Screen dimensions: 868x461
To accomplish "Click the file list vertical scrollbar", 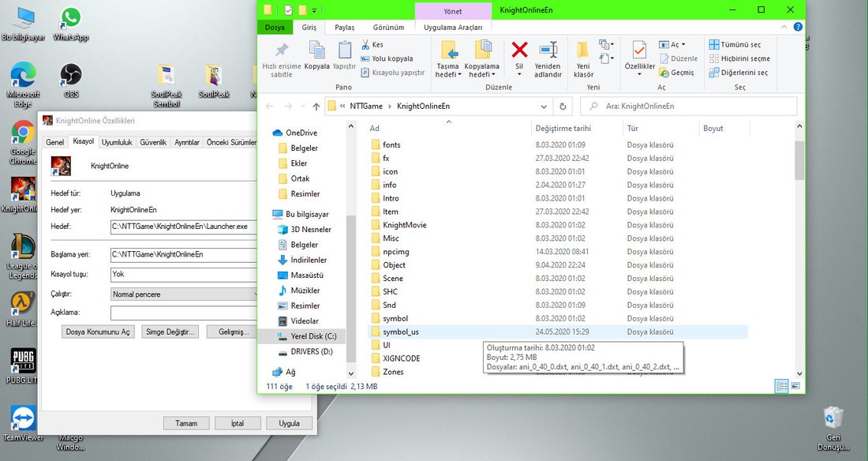I will (799, 160).
